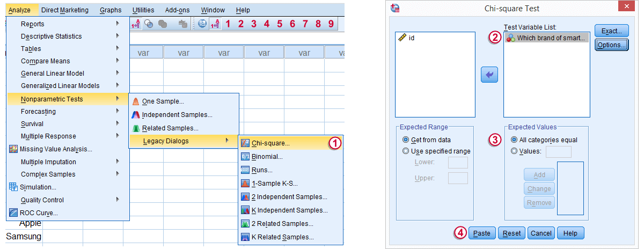644x249 pixels.
Task: Click the Use Variable Sets overlapping-circles icon
Action: pos(149,24)
